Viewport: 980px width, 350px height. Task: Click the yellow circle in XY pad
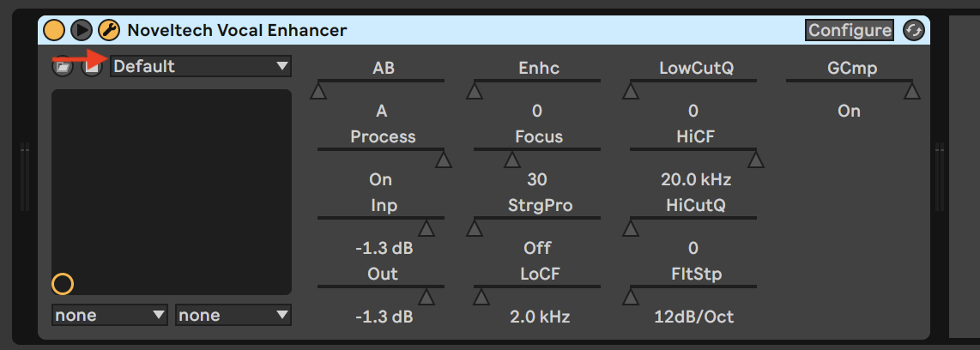point(63,284)
